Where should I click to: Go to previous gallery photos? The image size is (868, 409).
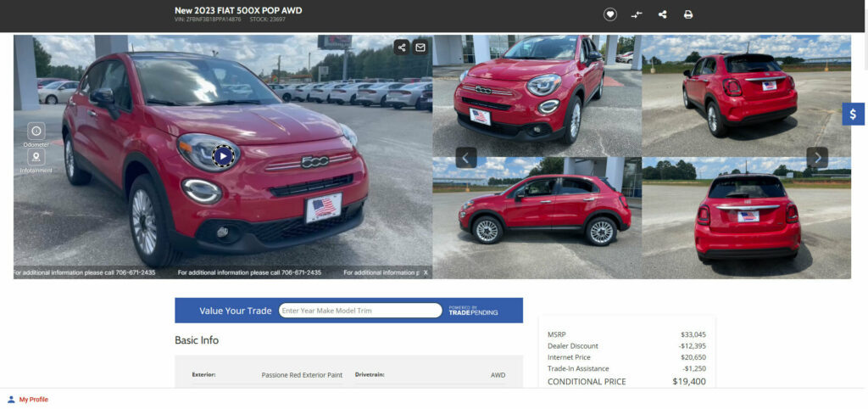[x=465, y=158]
